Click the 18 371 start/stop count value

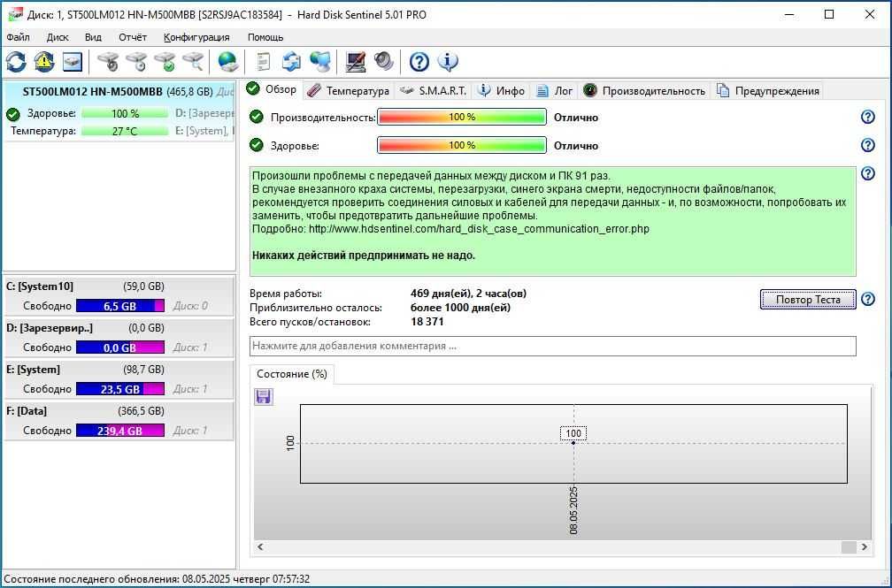pyautogui.click(x=427, y=322)
